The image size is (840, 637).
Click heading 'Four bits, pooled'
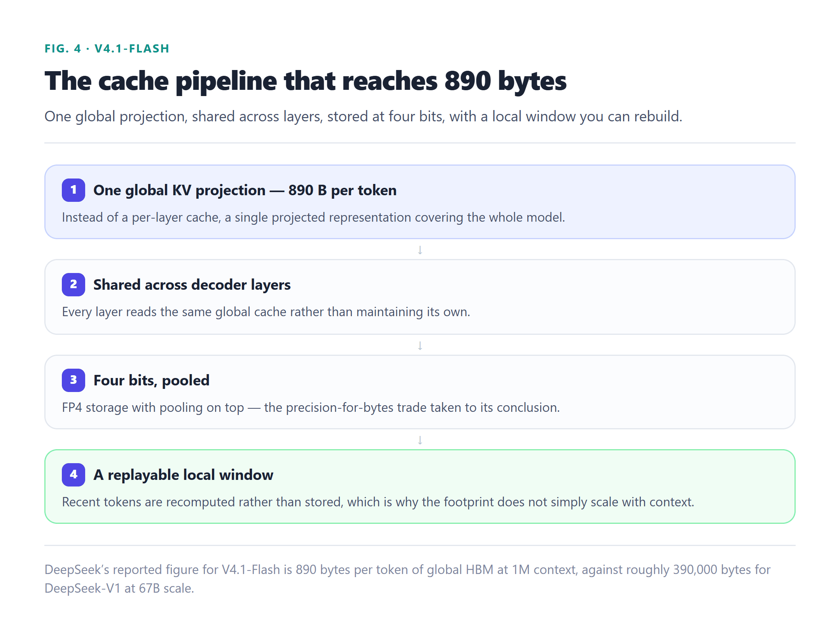coord(152,380)
